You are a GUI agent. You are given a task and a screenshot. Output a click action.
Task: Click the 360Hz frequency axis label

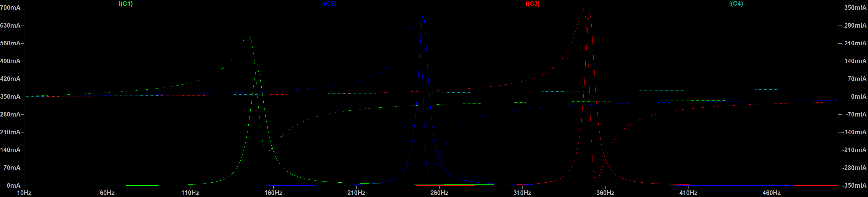(606, 193)
